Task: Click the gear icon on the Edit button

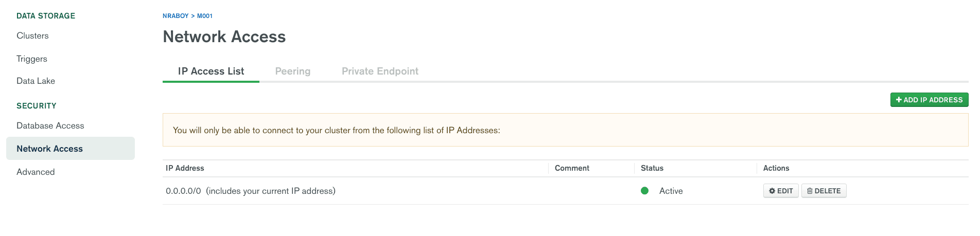Action: tap(772, 191)
